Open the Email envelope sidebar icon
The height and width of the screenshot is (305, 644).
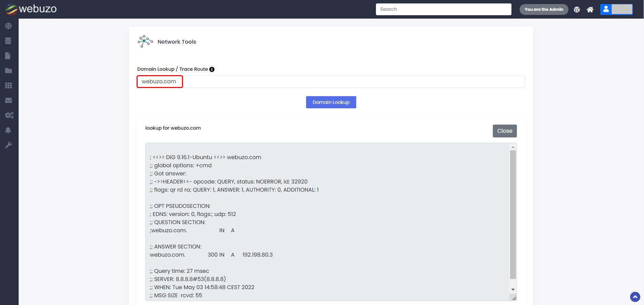click(x=8, y=101)
